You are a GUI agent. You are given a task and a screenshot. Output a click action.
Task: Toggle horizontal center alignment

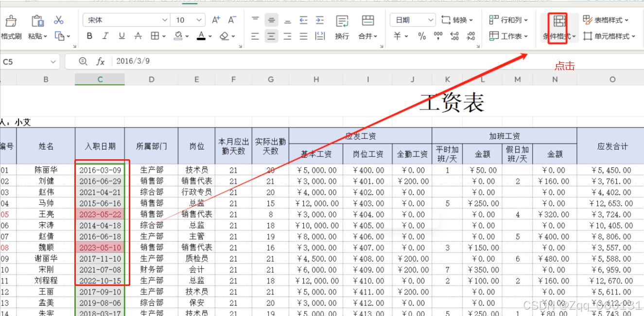pos(271,36)
